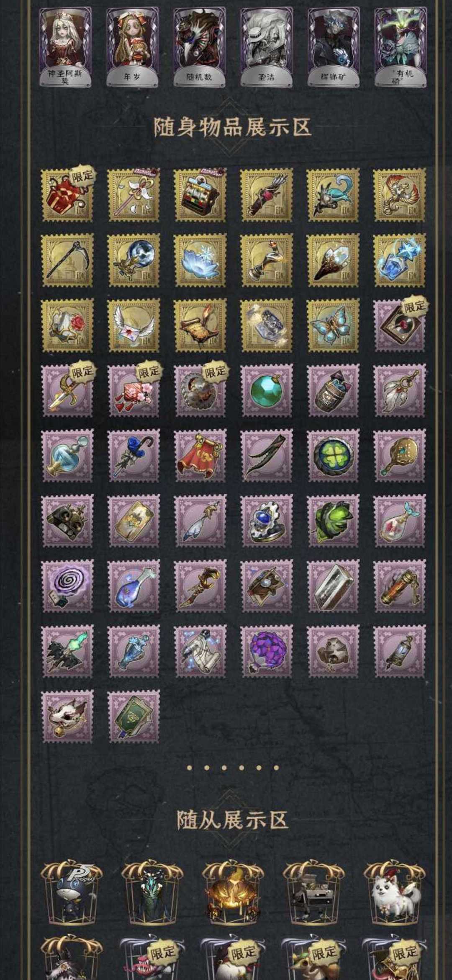Choose the green four-leaf clover accessory
Image resolution: width=452 pixels, height=980 pixels.
(333, 455)
